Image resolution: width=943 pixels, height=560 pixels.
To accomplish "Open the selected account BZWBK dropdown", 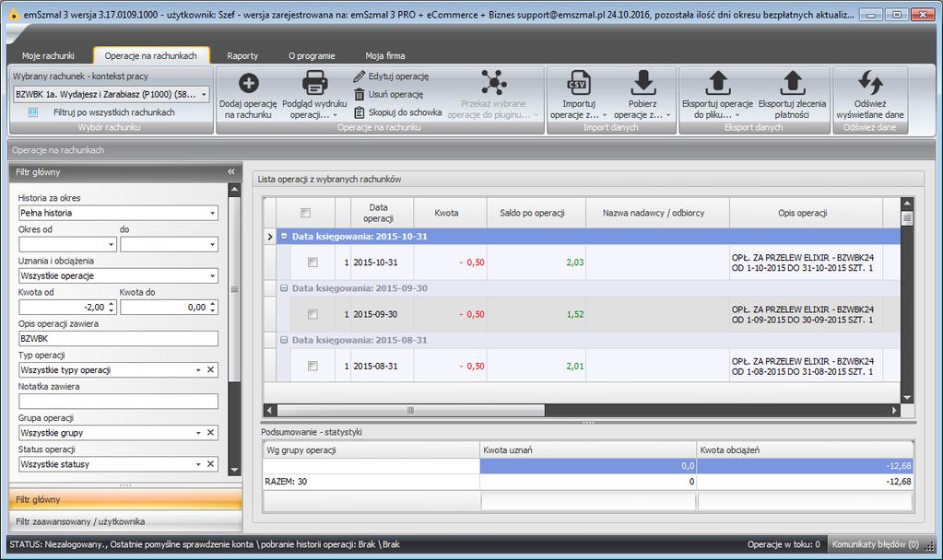I will pyautogui.click(x=204, y=94).
